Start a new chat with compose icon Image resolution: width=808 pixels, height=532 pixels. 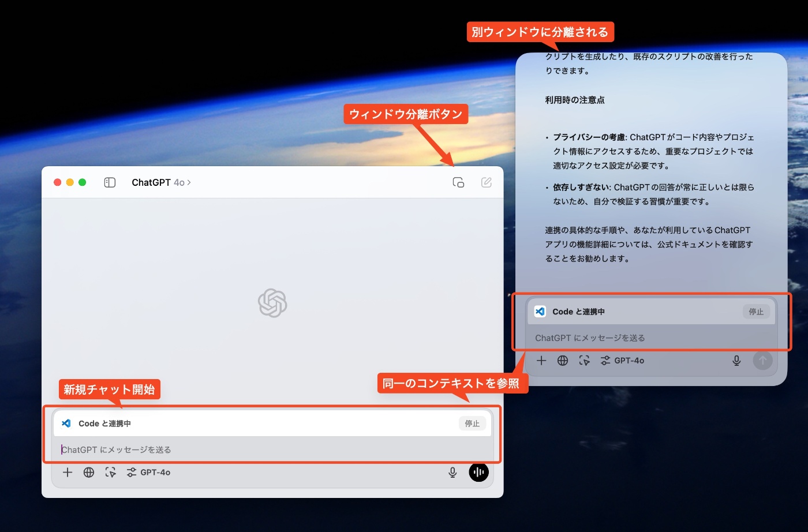tap(487, 182)
